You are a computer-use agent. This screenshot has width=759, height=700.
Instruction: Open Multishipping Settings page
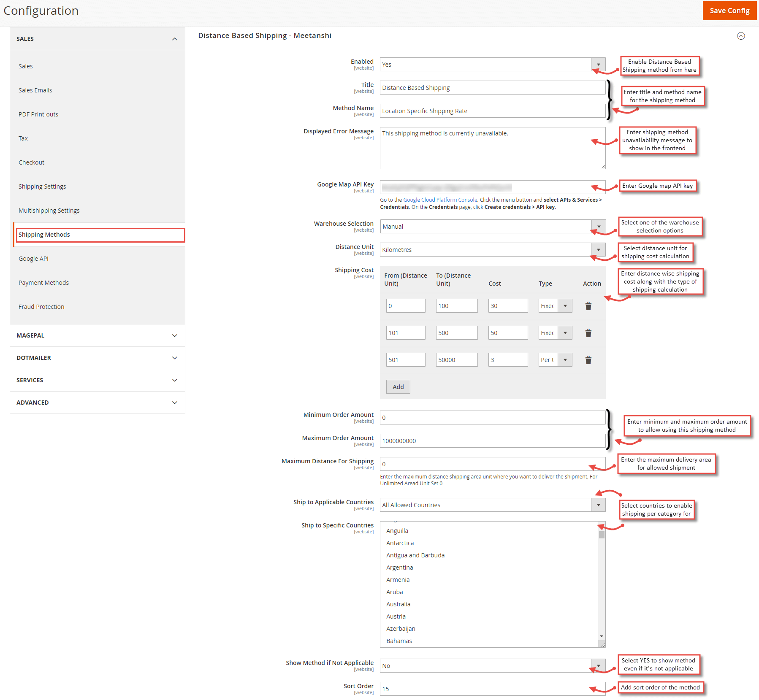[x=49, y=211]
